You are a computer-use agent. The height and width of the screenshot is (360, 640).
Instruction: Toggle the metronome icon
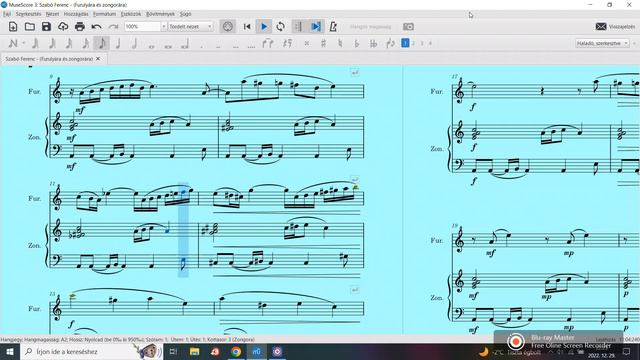pyautogui.click(x=333, y=27)
